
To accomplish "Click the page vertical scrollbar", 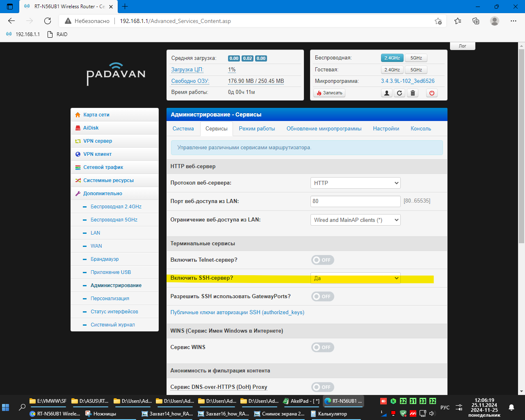I will tap(521, 164).
